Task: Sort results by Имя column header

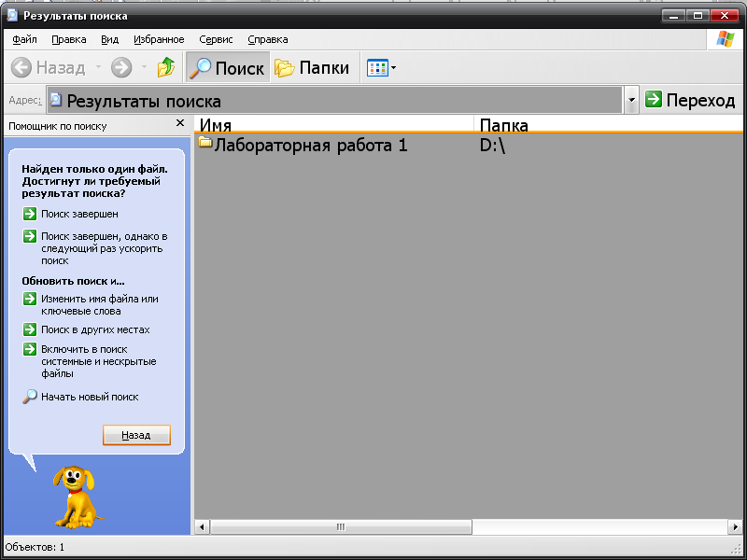Action: 333,124
